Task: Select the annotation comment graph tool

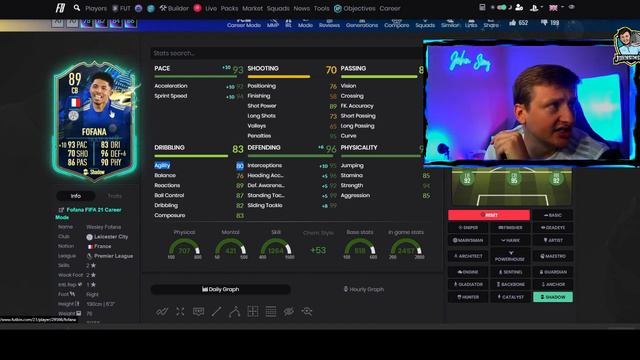Action: pyautogui.click(x=198, y=311)
